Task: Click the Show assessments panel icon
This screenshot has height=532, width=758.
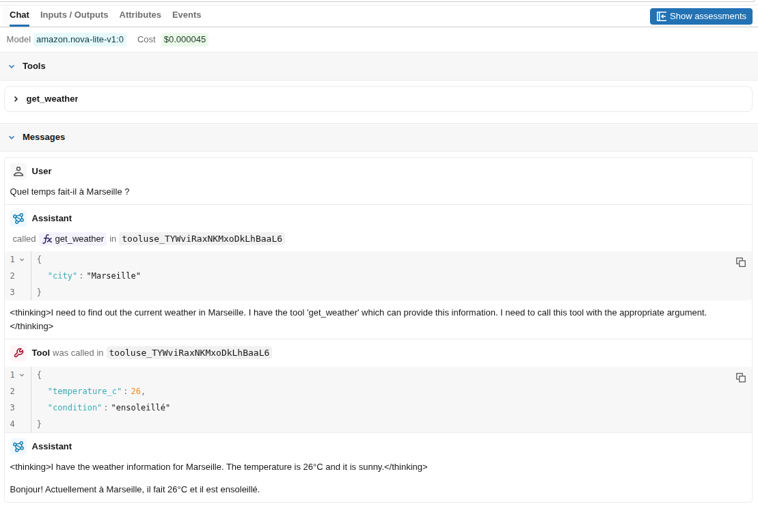Action: point(662,16)
